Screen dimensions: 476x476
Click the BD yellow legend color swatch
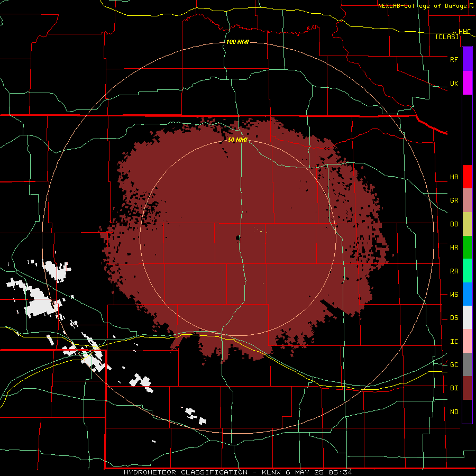(467, 224)
